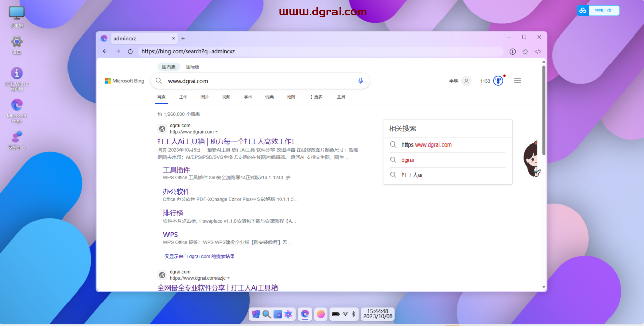
Task: Click the 1133 rewards points number
Action: point(485,81)
